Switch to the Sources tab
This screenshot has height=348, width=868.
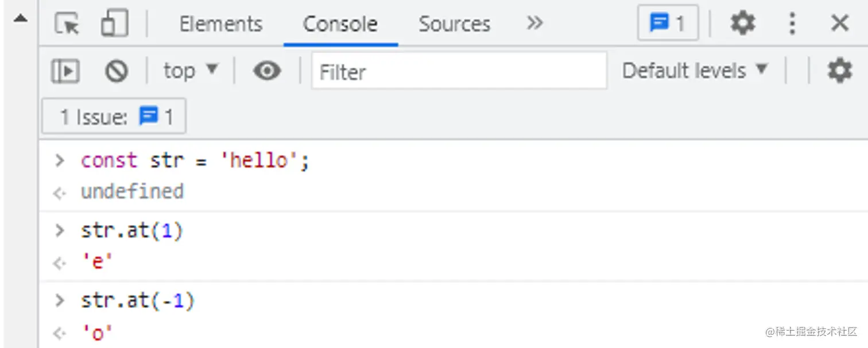[x=454, y=24]
